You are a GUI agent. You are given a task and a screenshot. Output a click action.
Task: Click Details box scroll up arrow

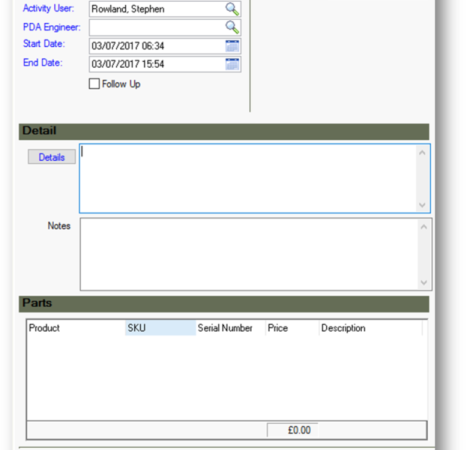click(422, 153)
